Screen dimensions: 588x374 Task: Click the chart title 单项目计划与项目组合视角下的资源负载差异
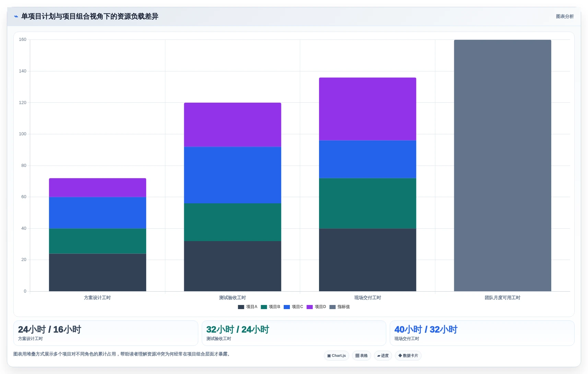pyautogui.click(x=90, y=16)
